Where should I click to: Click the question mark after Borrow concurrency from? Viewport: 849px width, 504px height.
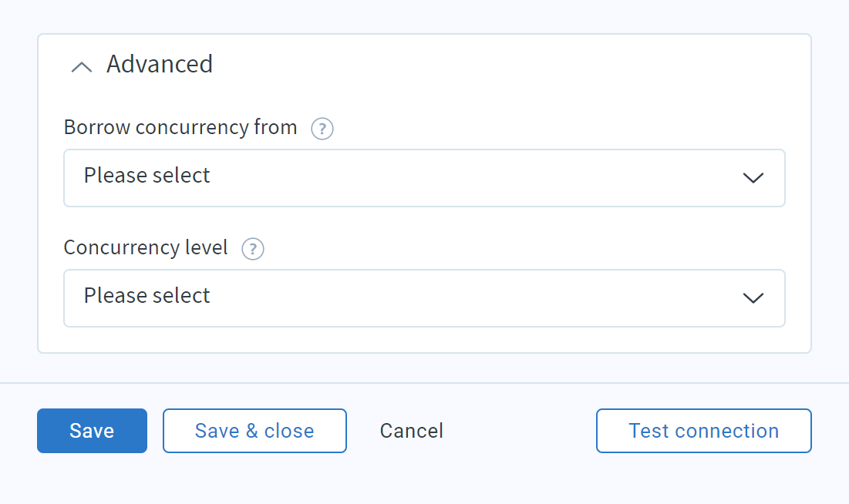322,129
